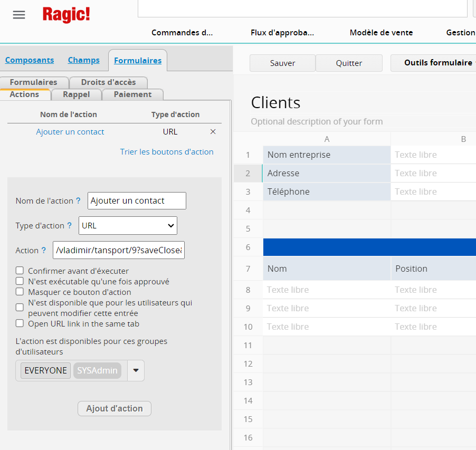Click help icon next to Nom de l'action
Image resolution: width=476 pixels, height=450 pixels.
(79, 201)
